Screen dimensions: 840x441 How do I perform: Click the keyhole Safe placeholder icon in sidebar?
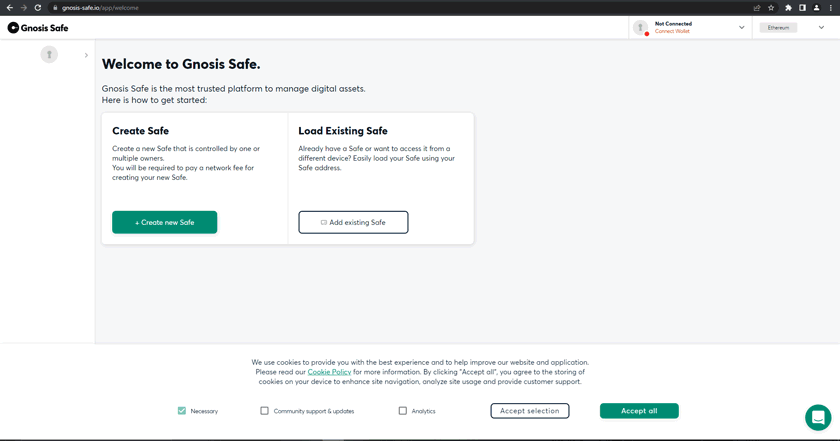point(49,54)
